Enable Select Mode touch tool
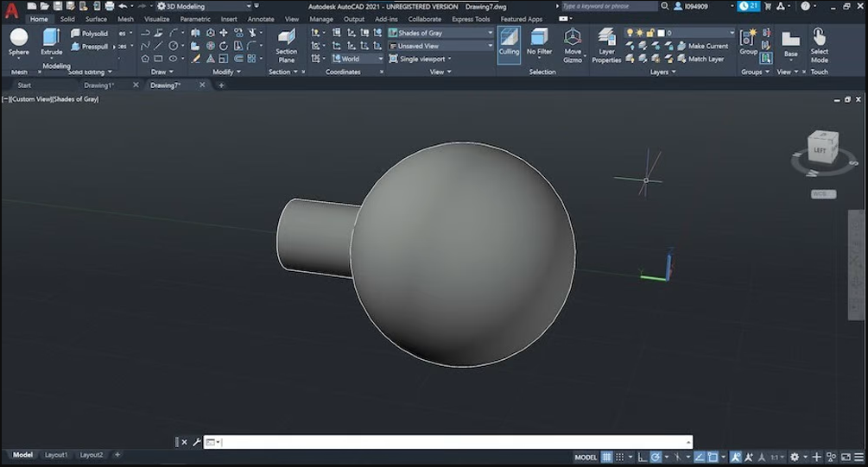The height and width of the screenshot is (467, 868). [820, 46]
